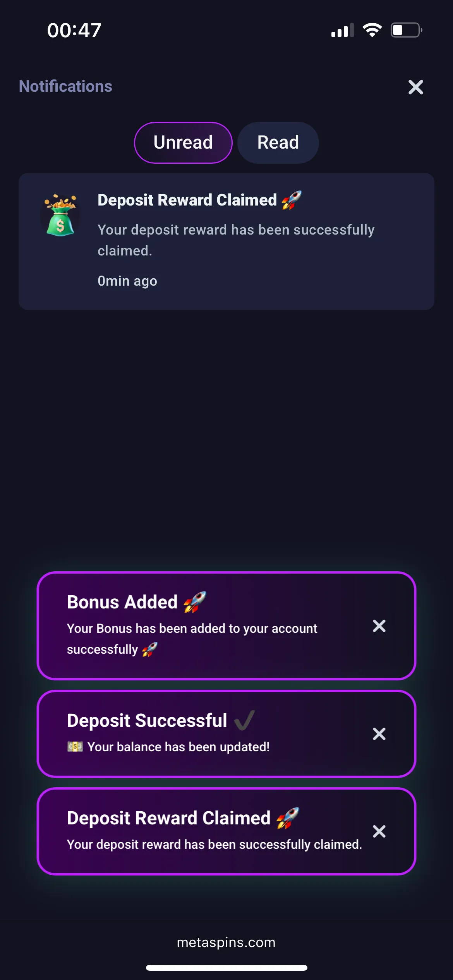Dismiss the Bonus Added toast
This screenshot has height=980, width=453.
[x=379, y=626]
